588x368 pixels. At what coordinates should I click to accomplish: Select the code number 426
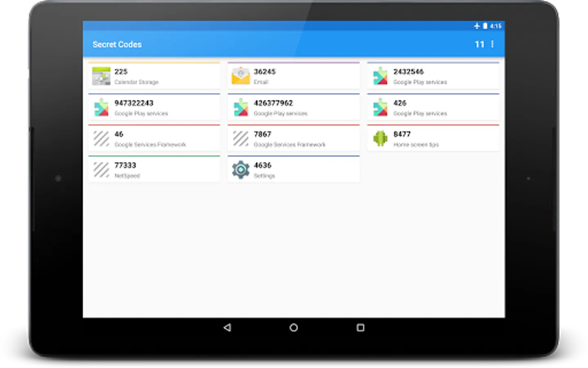400,103
